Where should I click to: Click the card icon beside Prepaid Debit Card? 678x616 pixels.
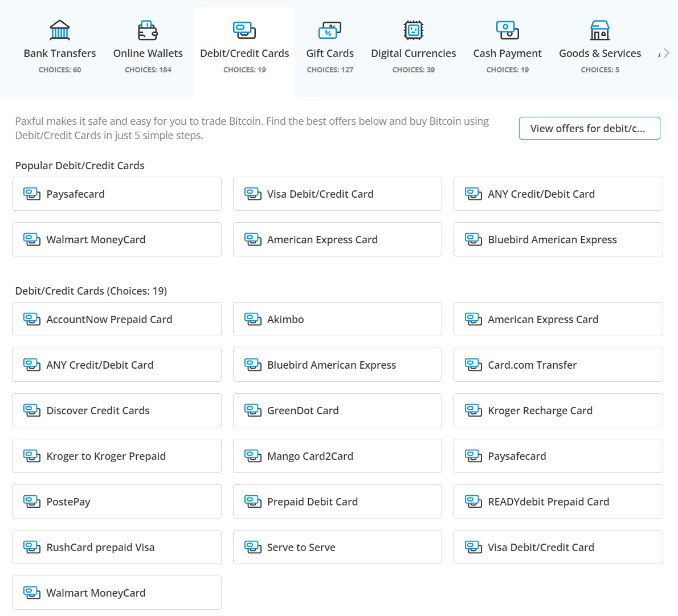point(252,501)
